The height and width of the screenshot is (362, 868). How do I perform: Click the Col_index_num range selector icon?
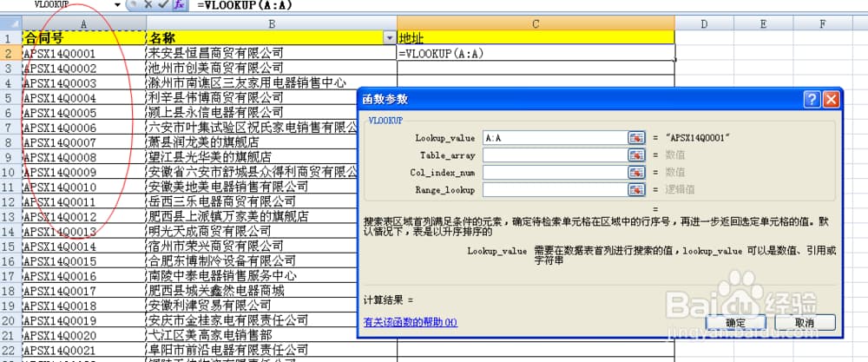pos(636,173)
